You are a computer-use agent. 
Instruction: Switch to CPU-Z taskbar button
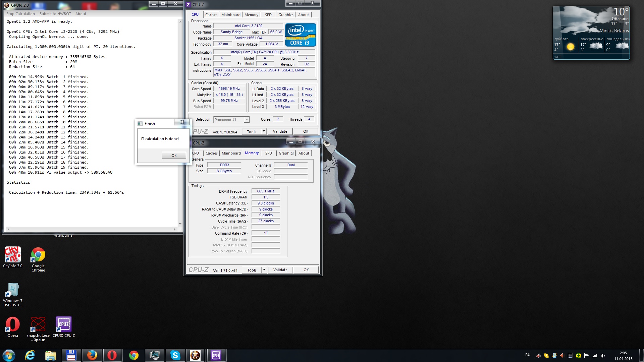pyautogui.click(x=216, y=355)
